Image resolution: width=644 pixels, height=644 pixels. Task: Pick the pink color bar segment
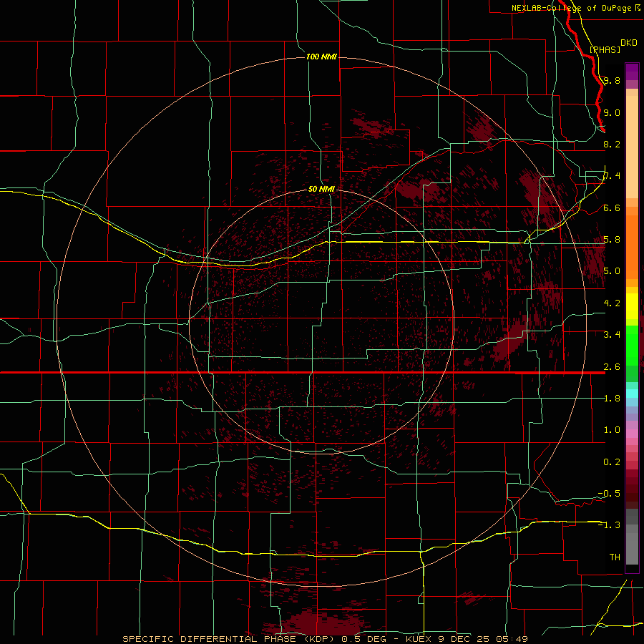[632, 434]
